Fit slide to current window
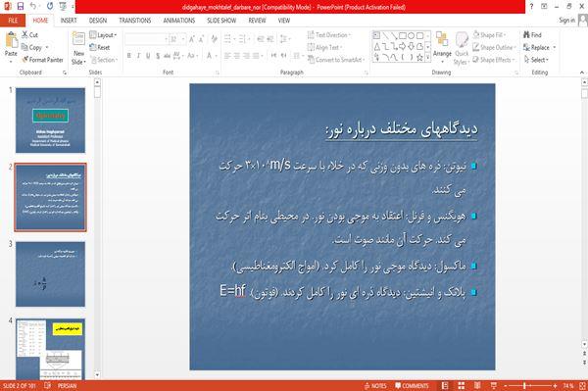Viewport: 588px width, 391px height. (x=582, y=386)
